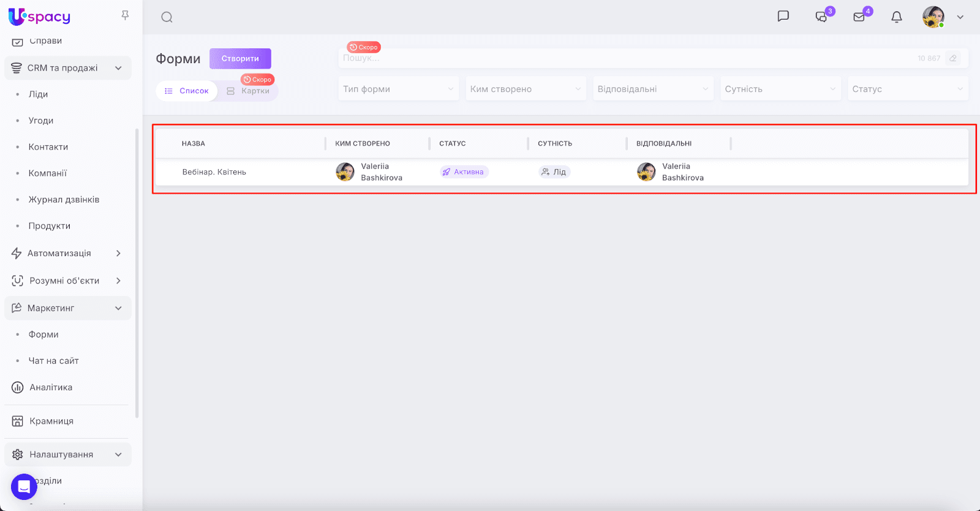Screen dimensions: 980x511
Task: Open Журнал дзвінків in the sidebar
Action: pos(64,200)
